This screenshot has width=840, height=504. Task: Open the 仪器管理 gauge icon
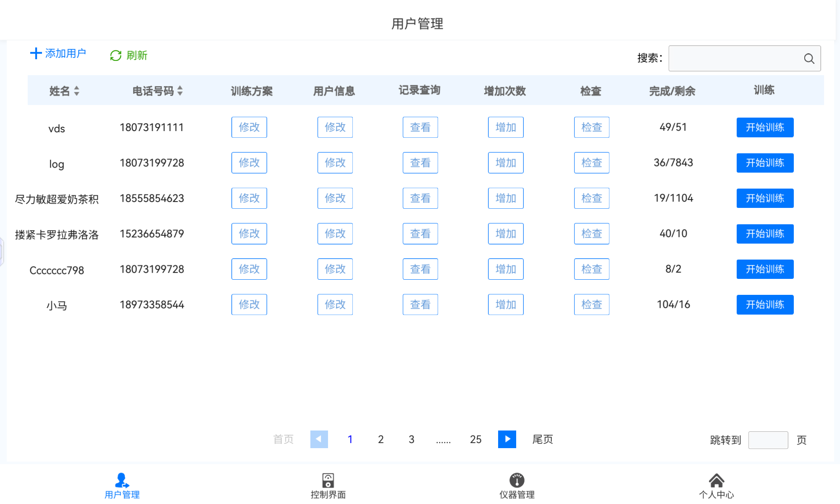(517, 480)
